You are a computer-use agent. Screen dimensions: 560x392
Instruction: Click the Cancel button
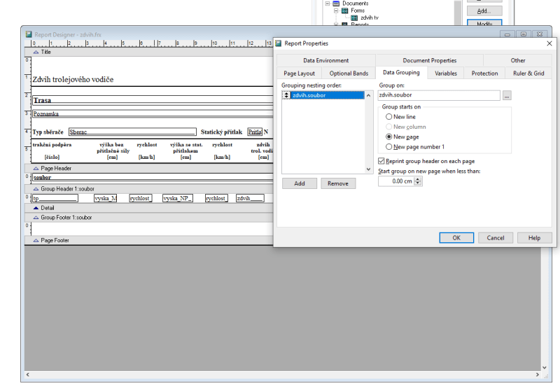coord(496,238)
